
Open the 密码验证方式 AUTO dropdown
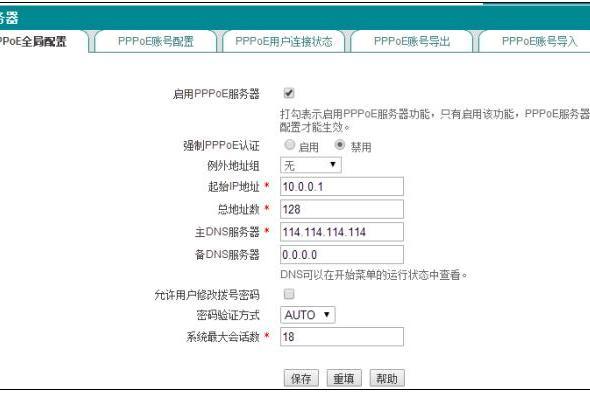(x=308, y=315)
